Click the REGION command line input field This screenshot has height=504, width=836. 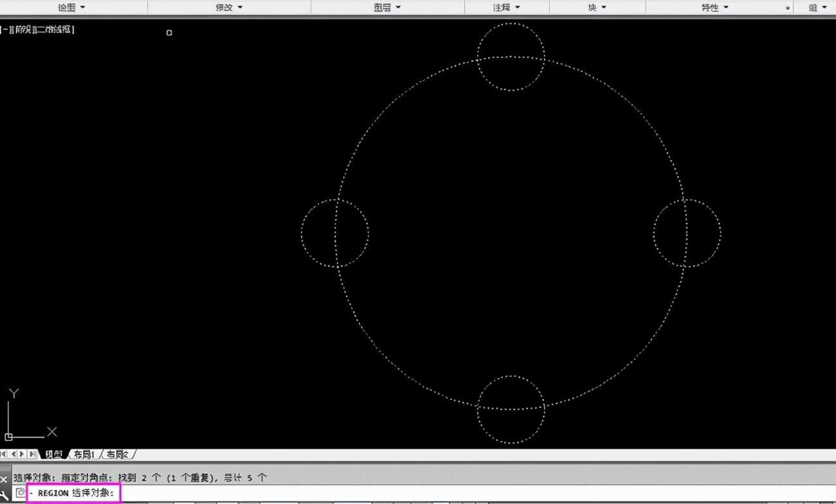[386, 493]
